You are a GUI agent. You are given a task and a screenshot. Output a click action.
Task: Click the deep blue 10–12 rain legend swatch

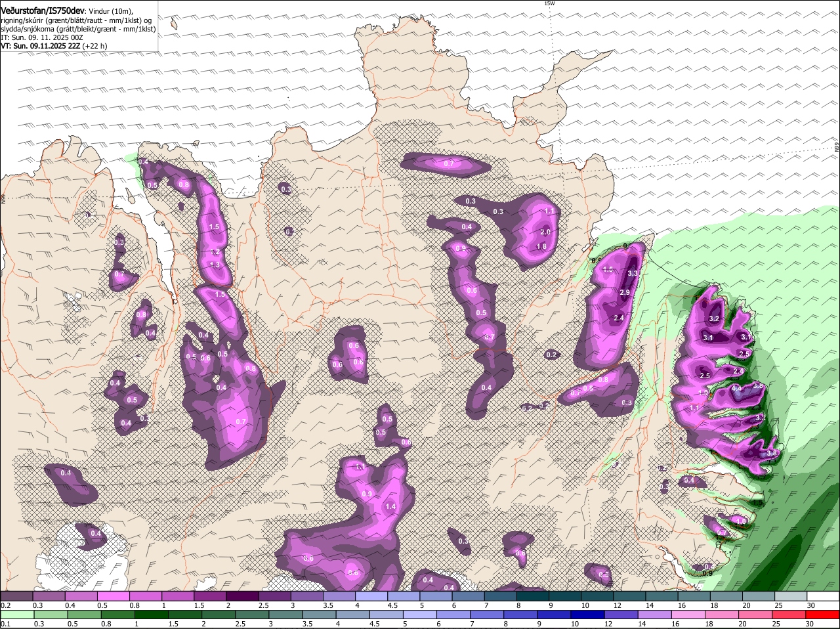click(588, 615)
